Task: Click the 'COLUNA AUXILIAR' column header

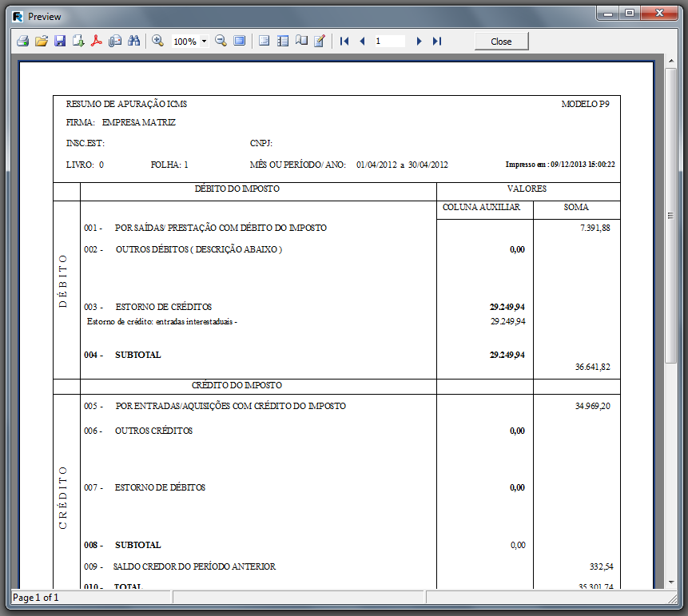Action: 481,207
